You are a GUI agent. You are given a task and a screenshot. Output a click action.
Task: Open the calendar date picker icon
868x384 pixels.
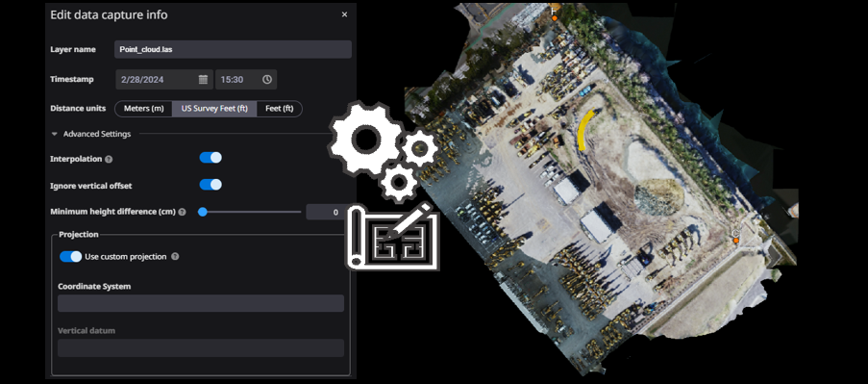tap(203, 79)
